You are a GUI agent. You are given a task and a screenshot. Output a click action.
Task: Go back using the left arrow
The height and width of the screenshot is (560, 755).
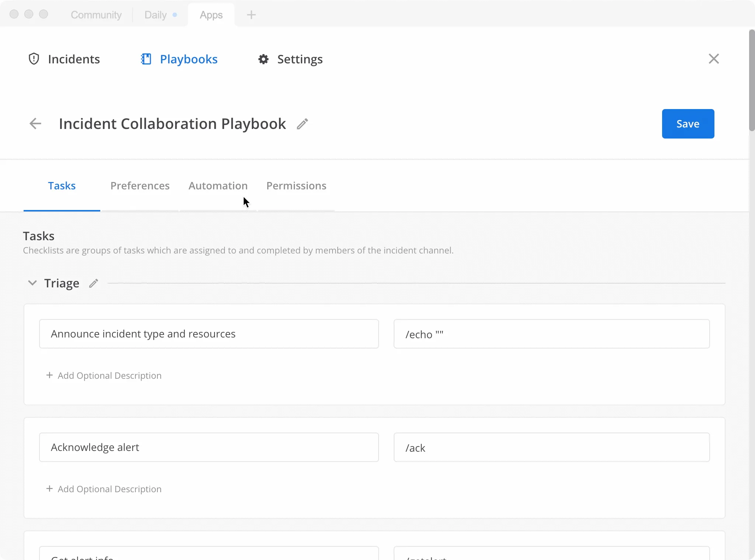35,123
